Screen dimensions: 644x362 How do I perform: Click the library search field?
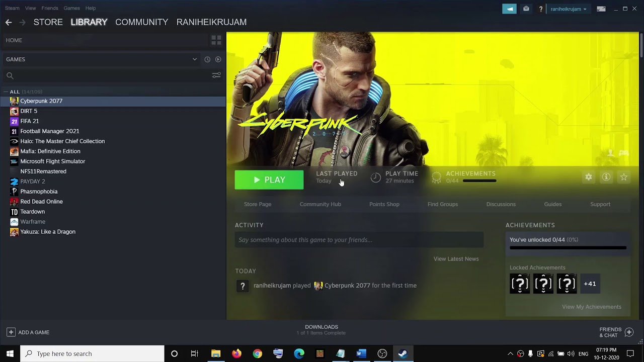pyautogui.click(x=113, y=75)
